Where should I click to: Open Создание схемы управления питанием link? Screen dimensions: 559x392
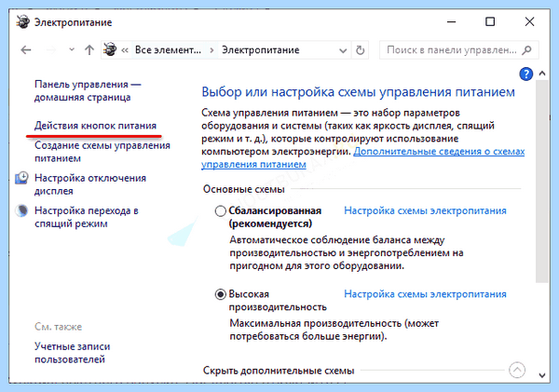102,152
